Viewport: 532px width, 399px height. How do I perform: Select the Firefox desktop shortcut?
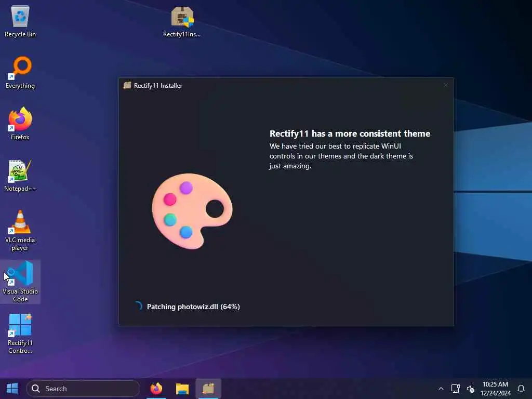(20, 124)
